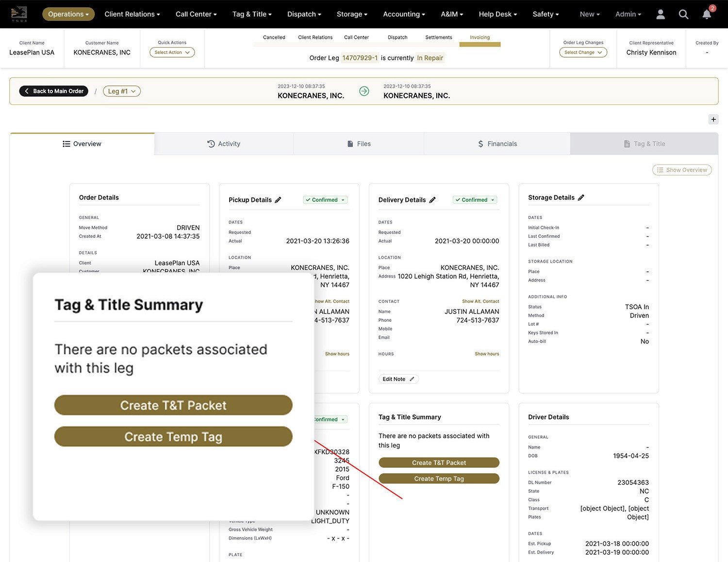Switch to the Tag & Title tab

click(644, 144)
